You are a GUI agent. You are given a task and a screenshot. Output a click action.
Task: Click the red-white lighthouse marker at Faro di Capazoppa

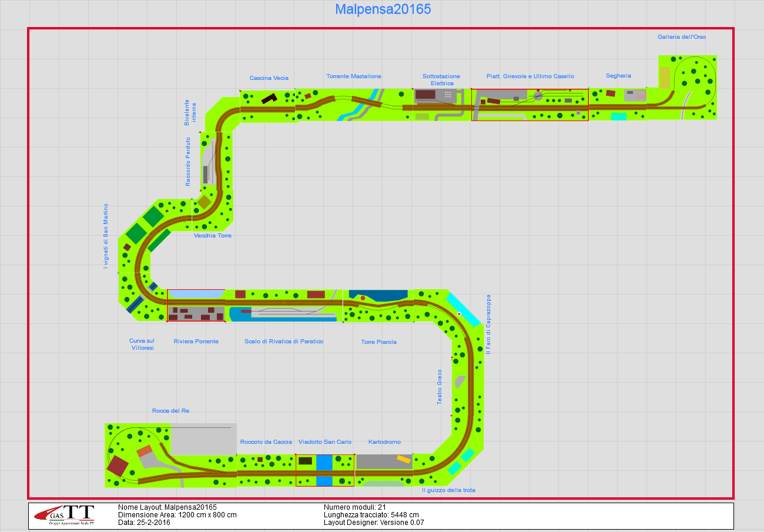click(x=459, y=314)
